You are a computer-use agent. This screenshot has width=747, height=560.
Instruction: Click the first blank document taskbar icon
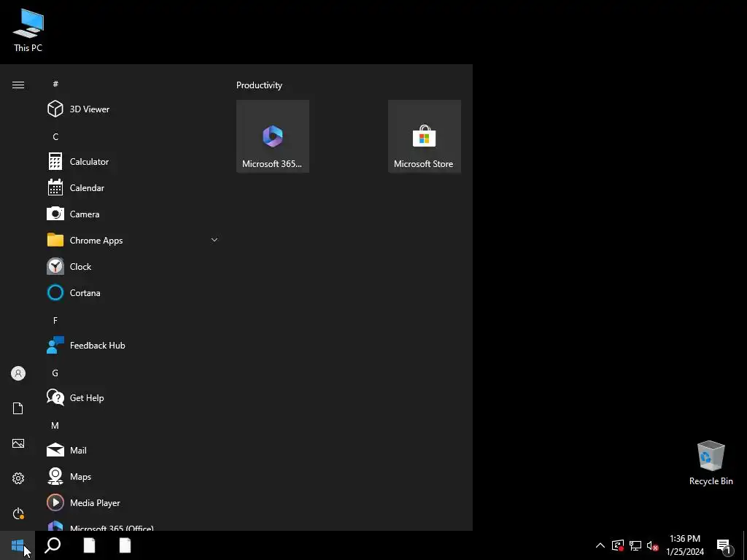[x=89, y=545]
